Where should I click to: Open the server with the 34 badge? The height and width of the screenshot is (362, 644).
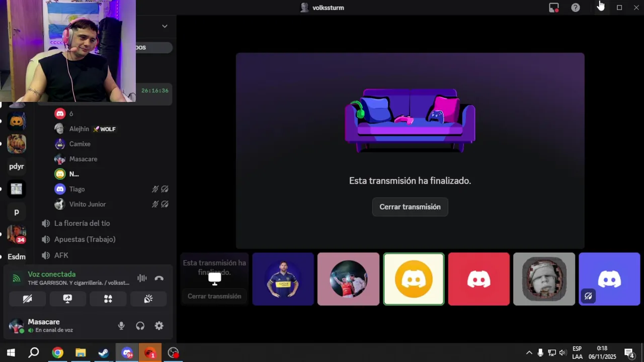[x=17, y=234]
